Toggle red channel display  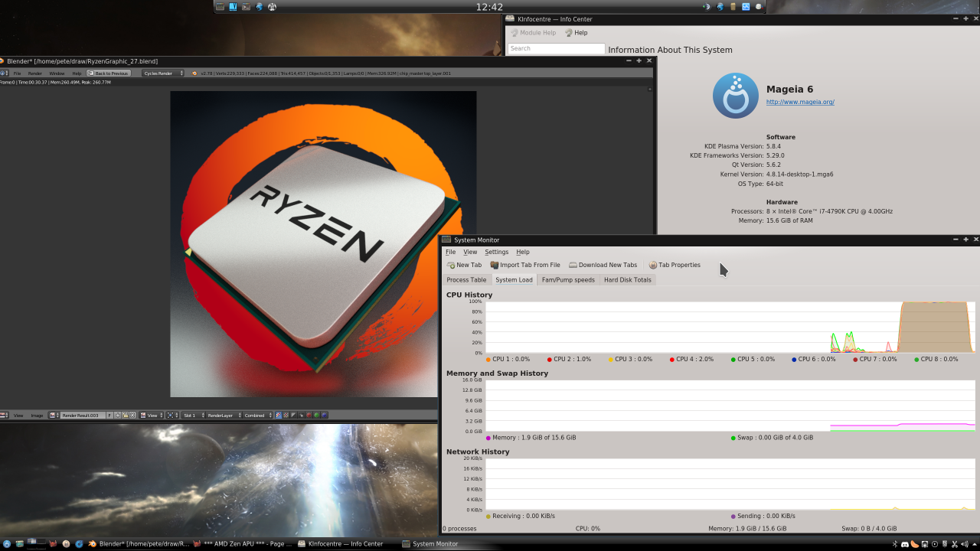tap(309, 416)
